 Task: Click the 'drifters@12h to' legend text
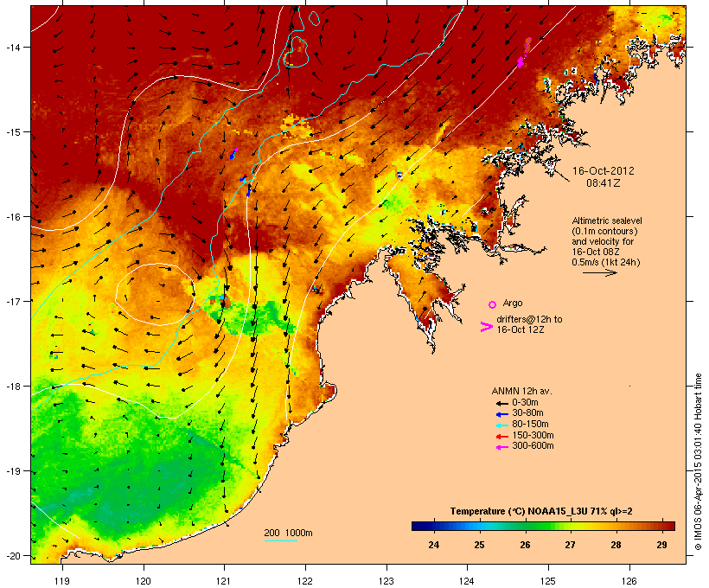click(529, 319)
